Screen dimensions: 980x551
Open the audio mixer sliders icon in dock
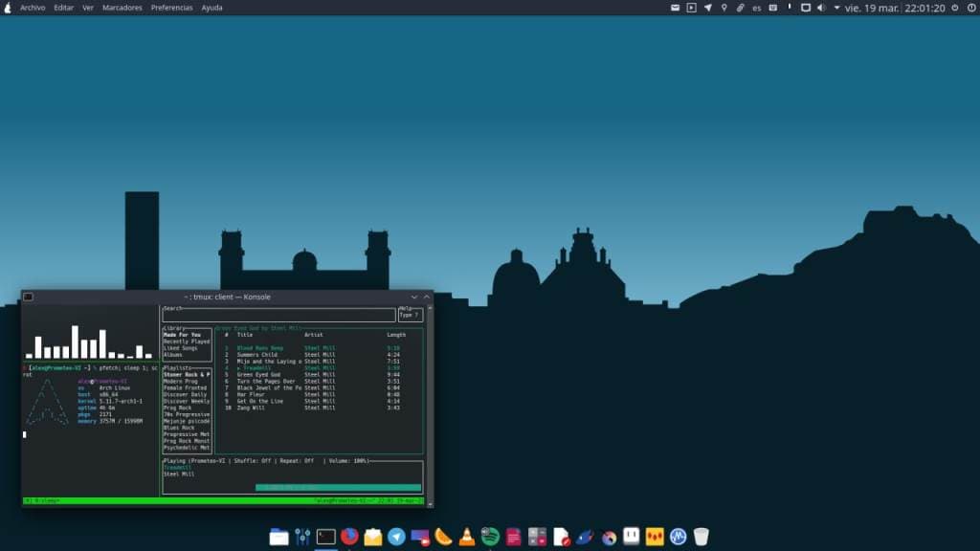click(x=302, y=537)
